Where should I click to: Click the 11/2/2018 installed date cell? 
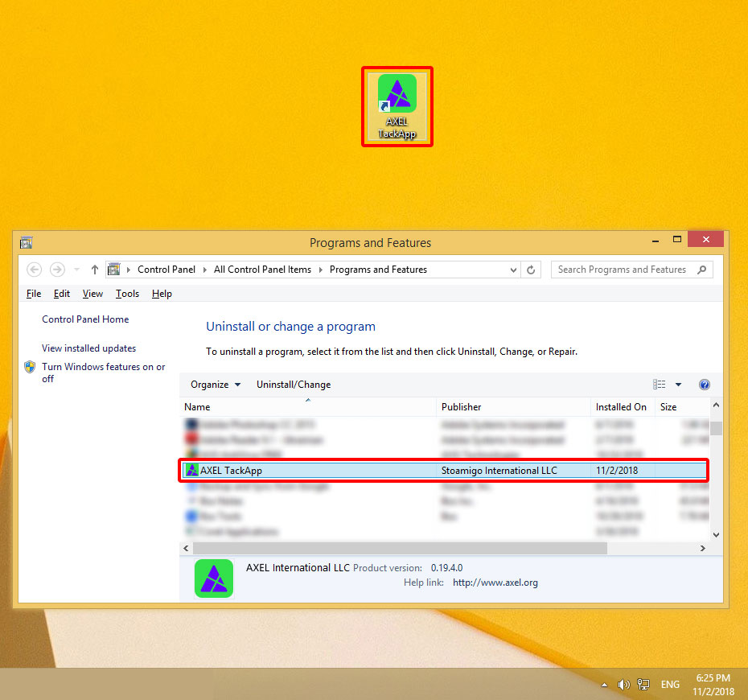[617, 471]
